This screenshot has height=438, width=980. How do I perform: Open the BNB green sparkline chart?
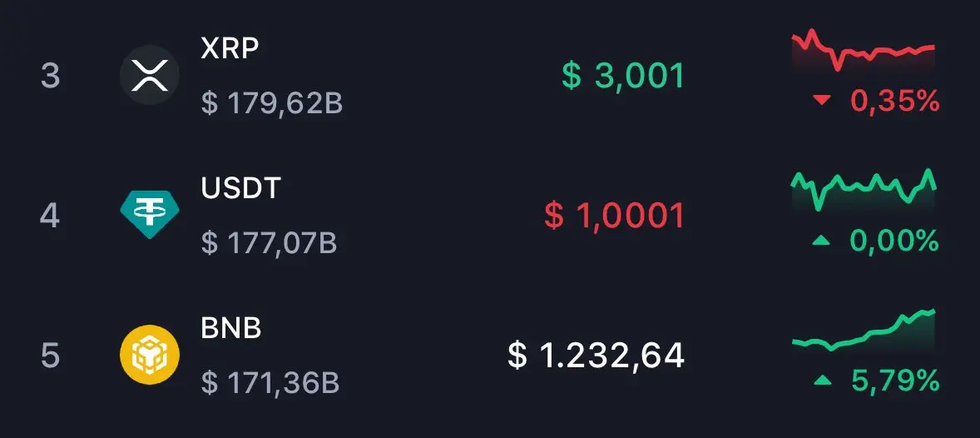click(x=864, y=330)
